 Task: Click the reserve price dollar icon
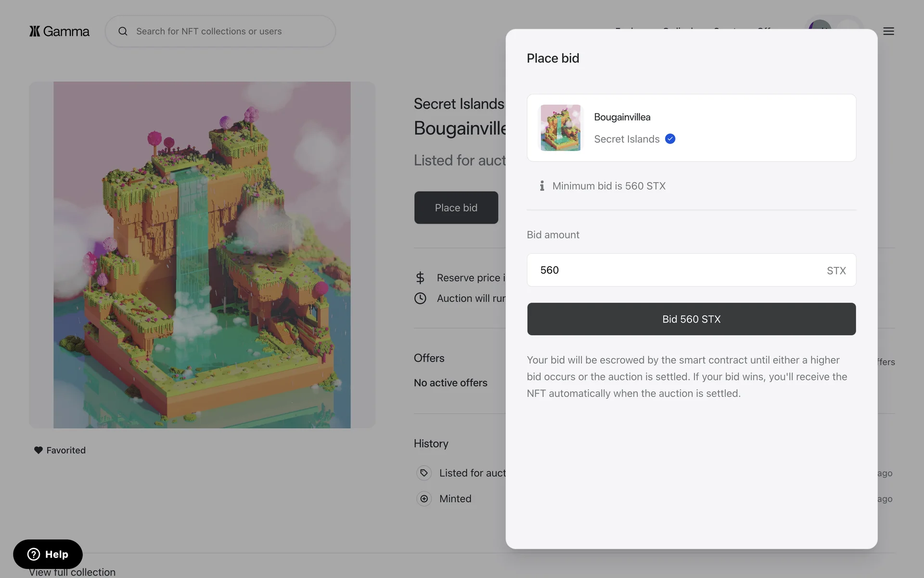click(420, 278)
